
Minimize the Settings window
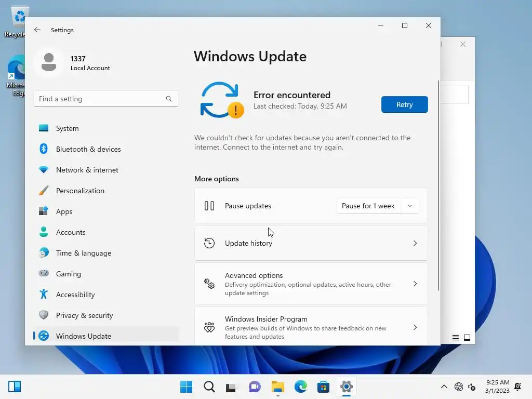tap(381, 25)
